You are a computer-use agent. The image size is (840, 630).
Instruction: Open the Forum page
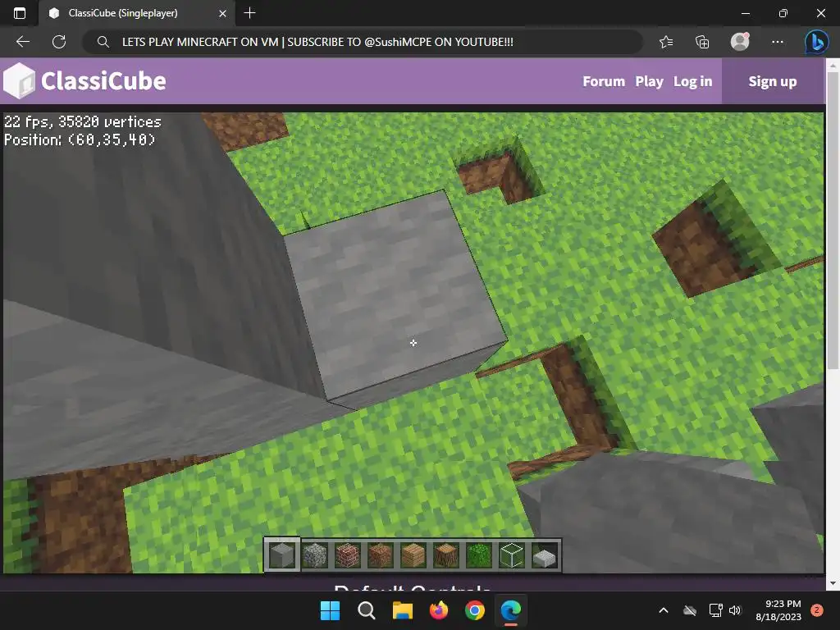click(x=604, y=81)
